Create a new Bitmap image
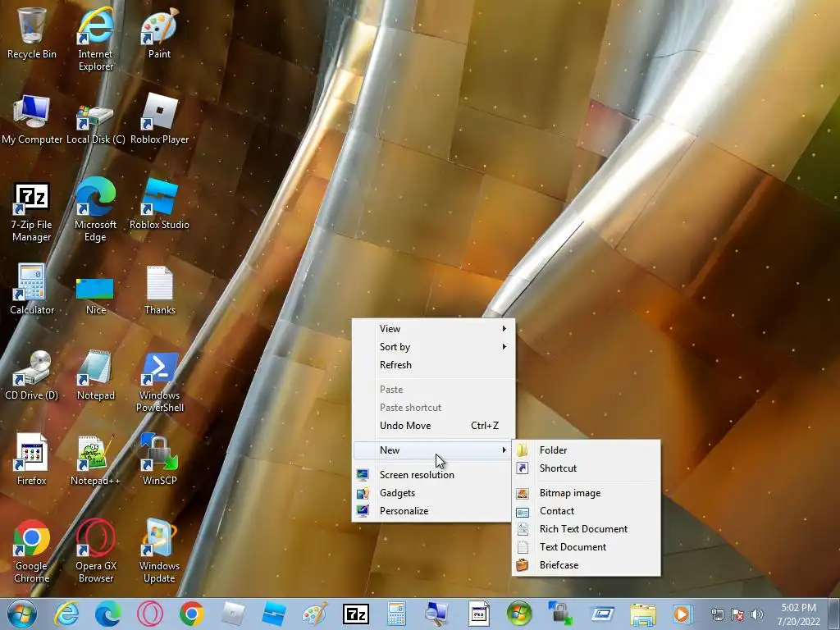 [586, 493]
